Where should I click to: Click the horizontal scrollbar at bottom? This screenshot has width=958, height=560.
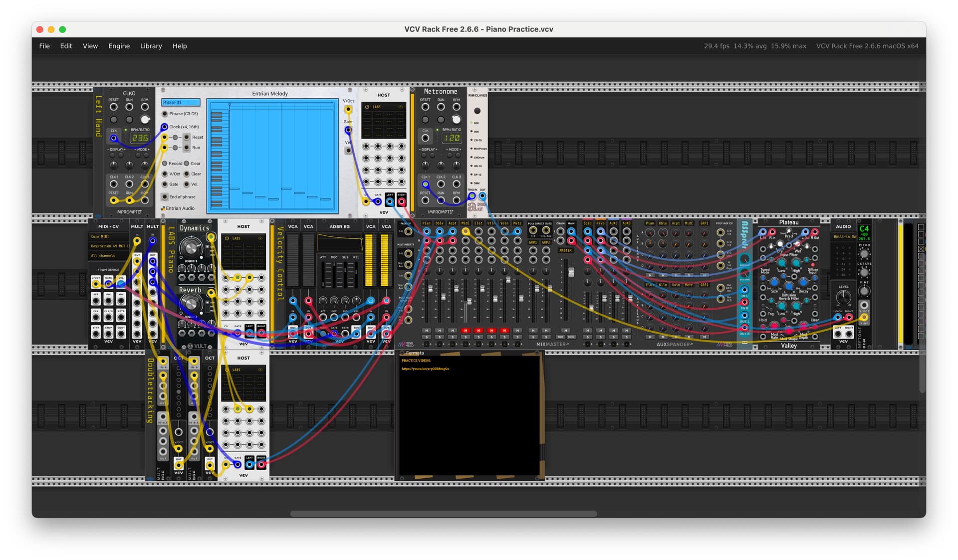pyautogui.click(x=443, y=514)
